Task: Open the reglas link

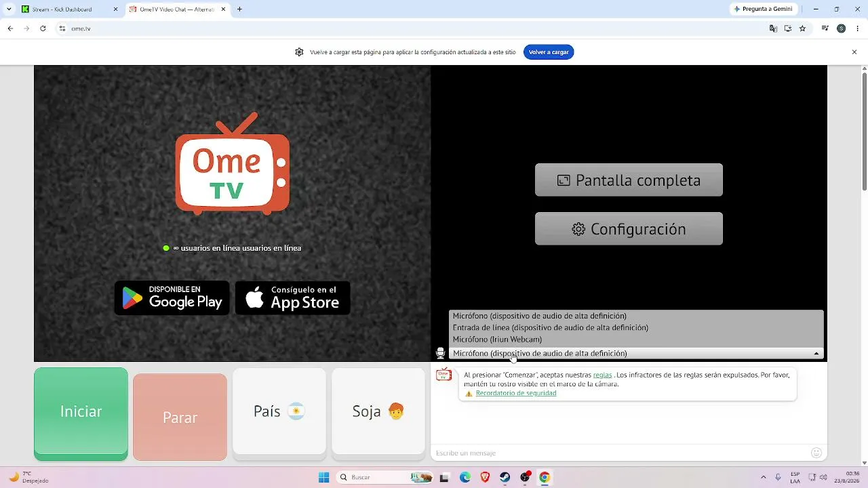Action: (x=602, y=375)
